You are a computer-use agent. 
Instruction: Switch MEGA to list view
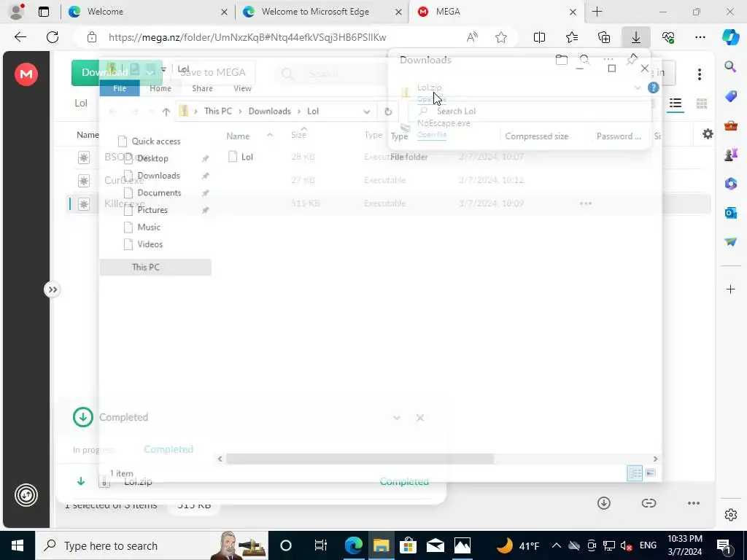[675, 104]
